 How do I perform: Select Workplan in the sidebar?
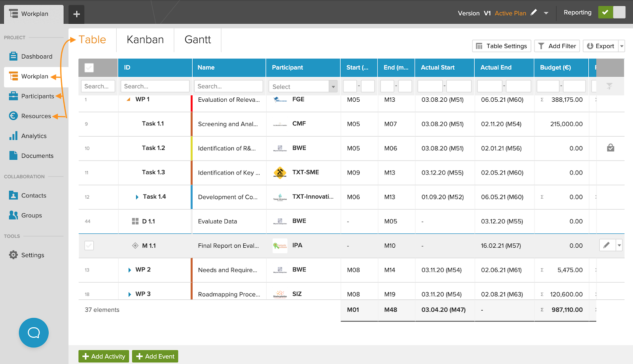click(x=36, y=76)
